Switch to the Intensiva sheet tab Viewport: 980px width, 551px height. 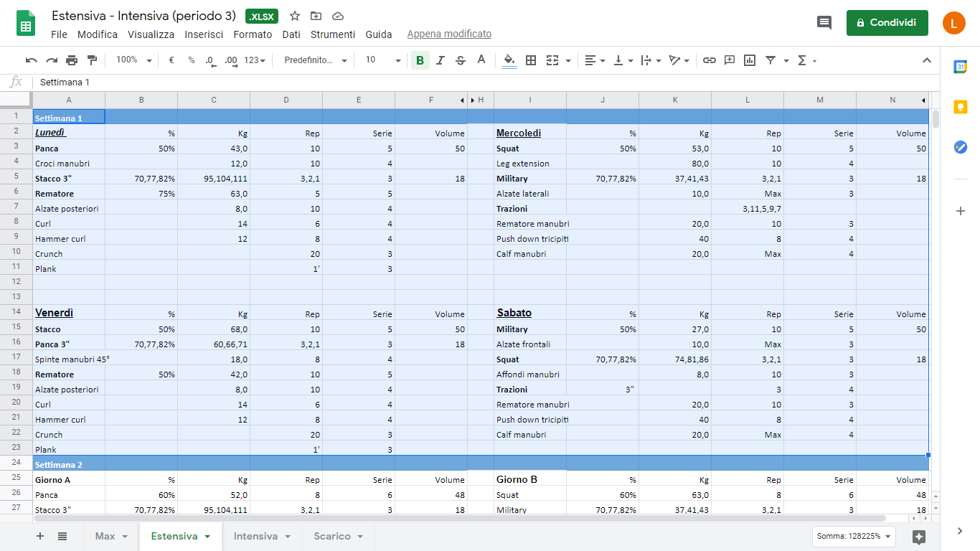[x=263, y=536]
